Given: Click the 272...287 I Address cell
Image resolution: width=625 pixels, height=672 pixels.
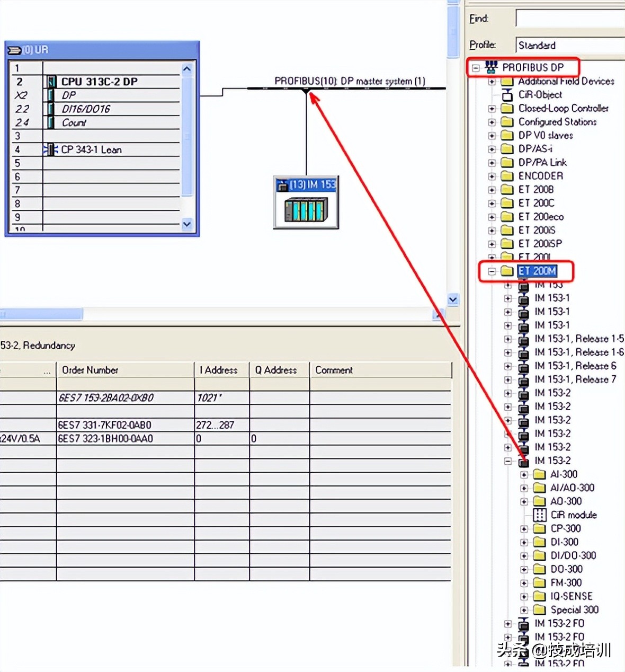Looking at the screenshot, I should tap(221, 425).
